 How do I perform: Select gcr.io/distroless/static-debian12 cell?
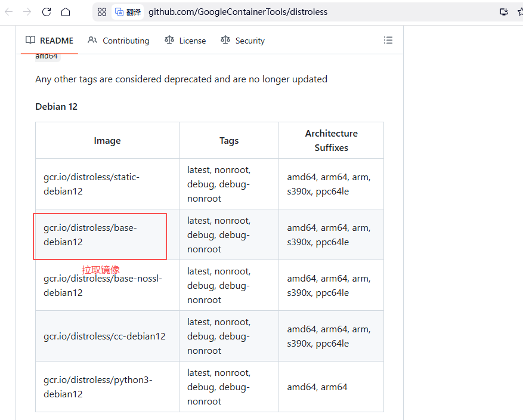107,184
